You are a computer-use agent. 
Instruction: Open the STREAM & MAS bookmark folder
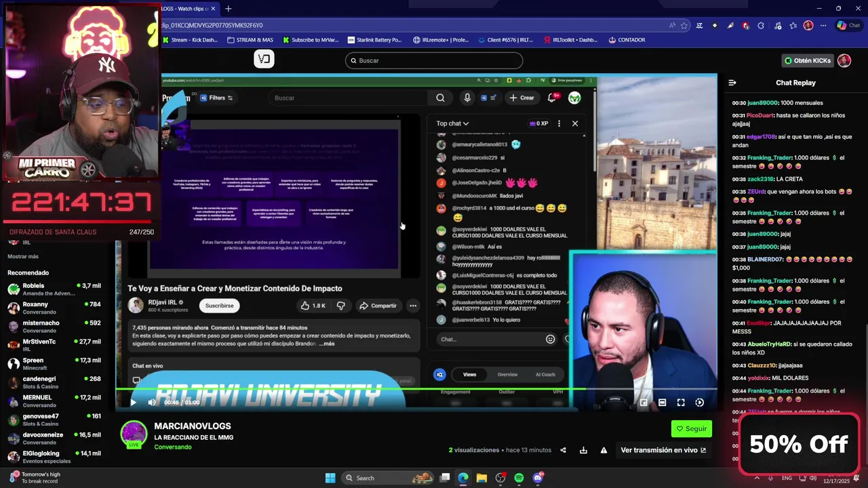tap(250, 40)
